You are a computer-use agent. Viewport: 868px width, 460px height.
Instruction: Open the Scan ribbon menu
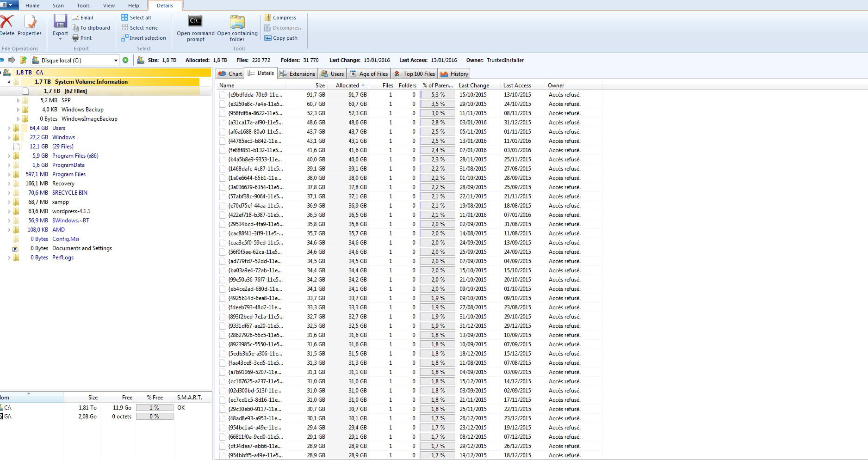[x=58, y=6]
